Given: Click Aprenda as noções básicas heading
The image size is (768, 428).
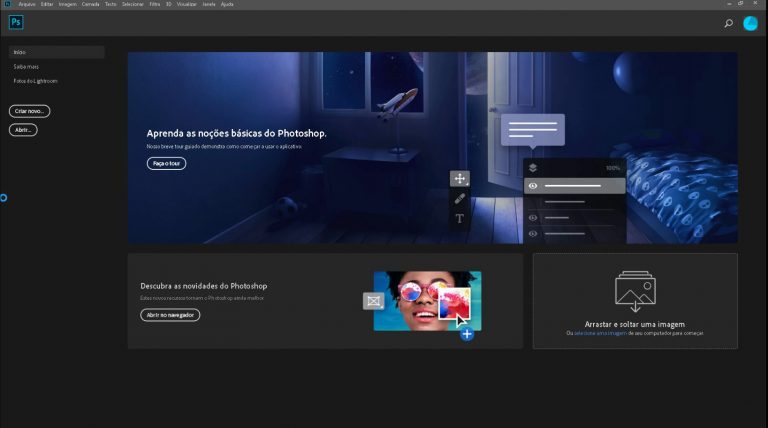Looking at the screenshot, I should pos(237,133).
